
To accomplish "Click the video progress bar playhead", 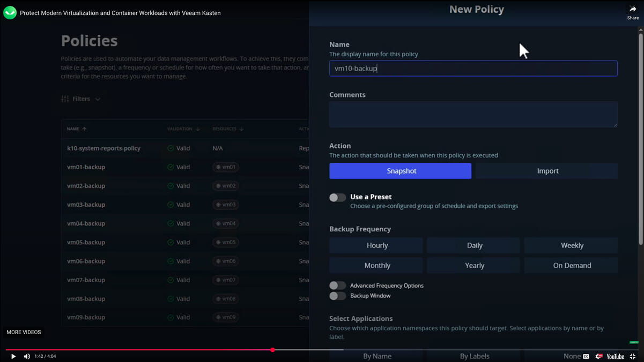I will pyautogui.click(x=272, y=350).
